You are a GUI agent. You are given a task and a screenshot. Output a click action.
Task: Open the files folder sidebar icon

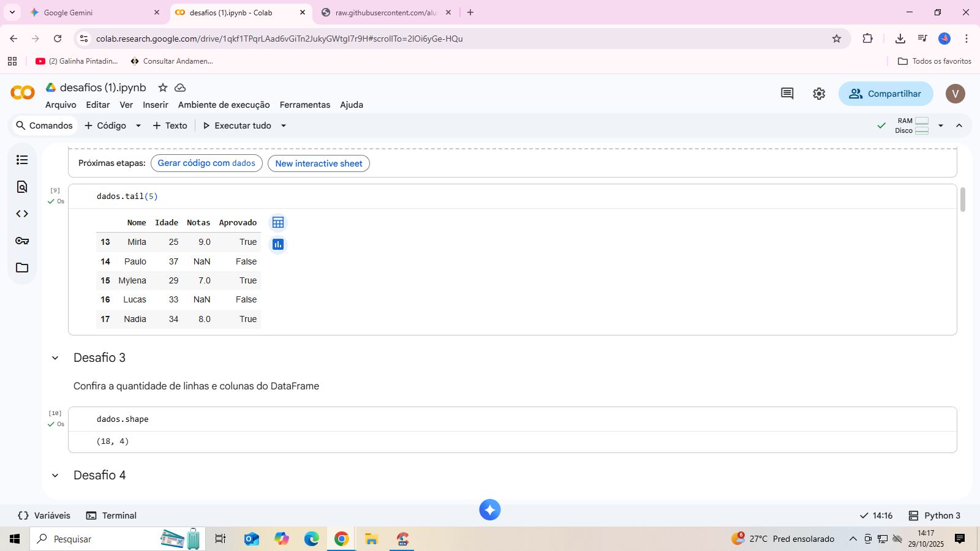(22, 268)
